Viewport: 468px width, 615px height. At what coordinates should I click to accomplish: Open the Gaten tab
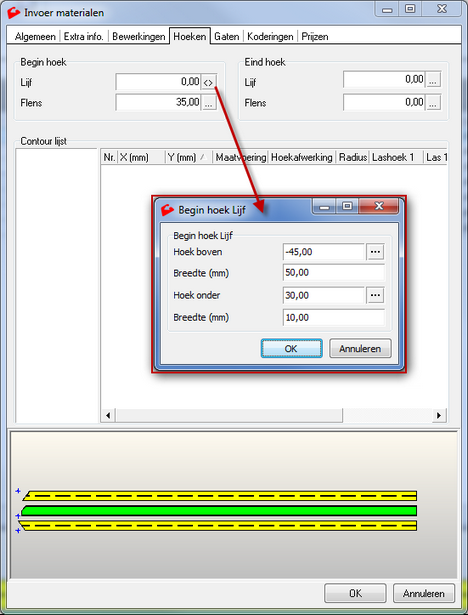click(227, 37)
